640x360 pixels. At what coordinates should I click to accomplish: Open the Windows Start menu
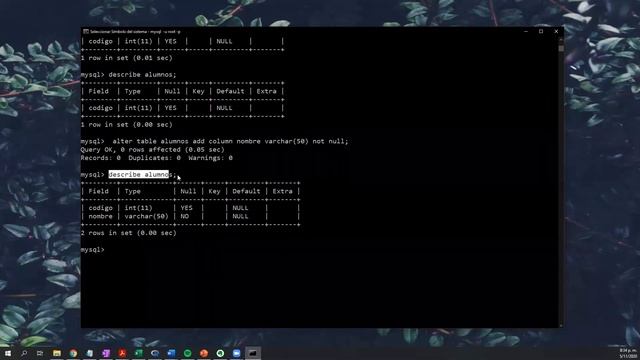point(8,353)
